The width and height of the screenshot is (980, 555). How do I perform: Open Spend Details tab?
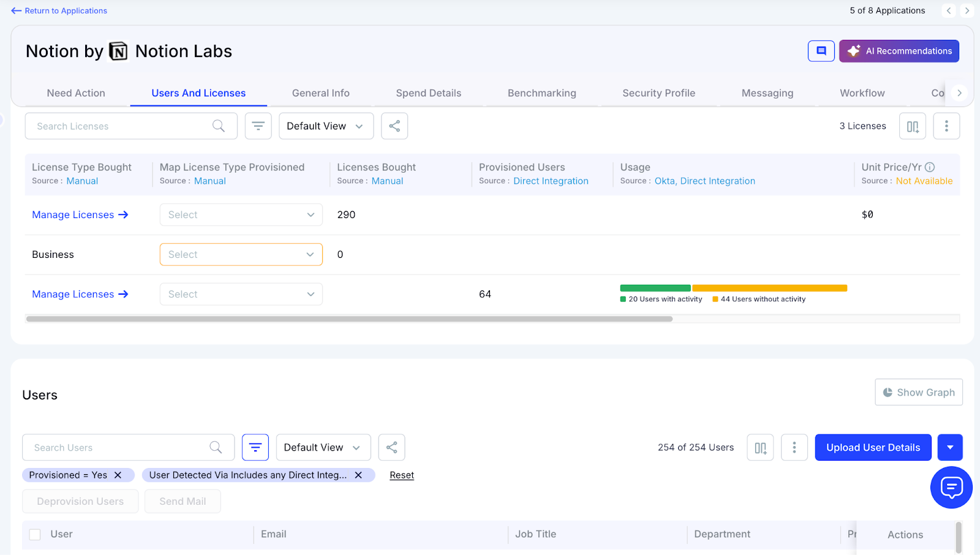[429, 93]
